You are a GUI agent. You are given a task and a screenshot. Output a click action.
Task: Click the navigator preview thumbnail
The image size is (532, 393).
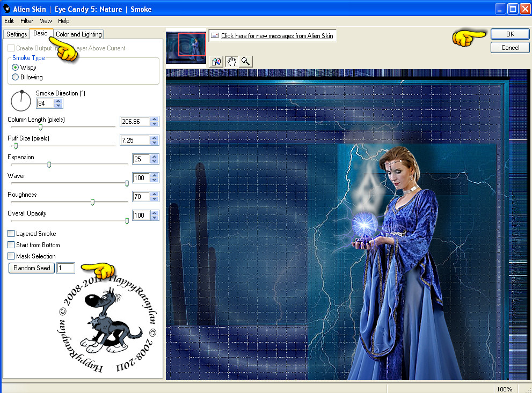(x=186, y=47)
